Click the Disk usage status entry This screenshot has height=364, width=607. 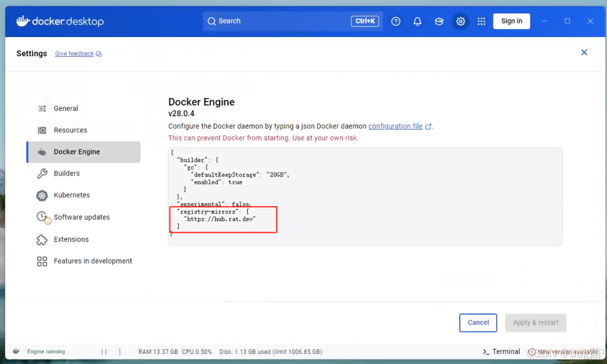tap(270, 352)
